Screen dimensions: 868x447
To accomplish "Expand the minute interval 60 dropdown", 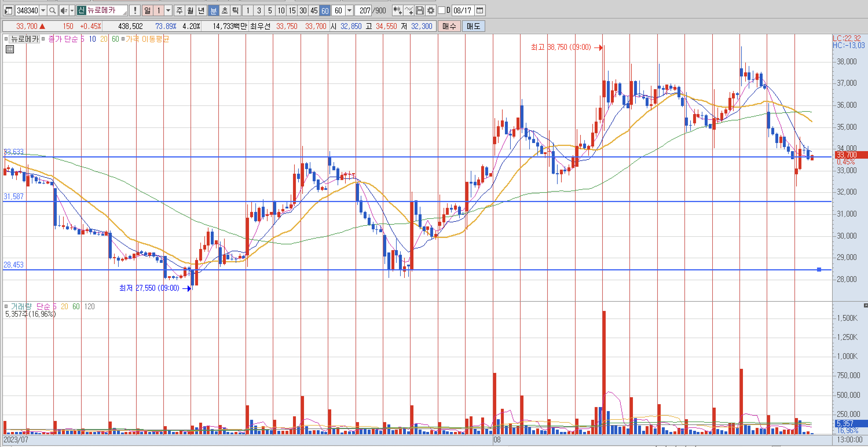I will click(350, 10).
